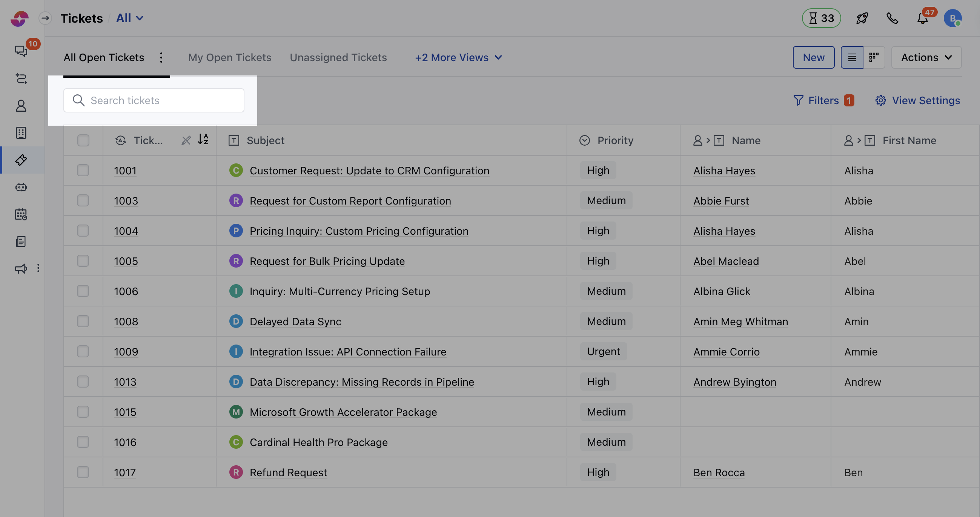Open conversations inbox with 10 badge
This screenshot has height=517, width=980.
pyautogui.click(x=21, y=51)
